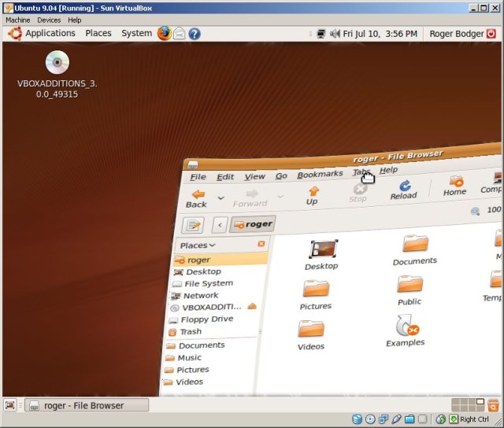This screenshot has width=504, height=428.
Task: Select the Public folder icon
Action: [x=409, y=290]
